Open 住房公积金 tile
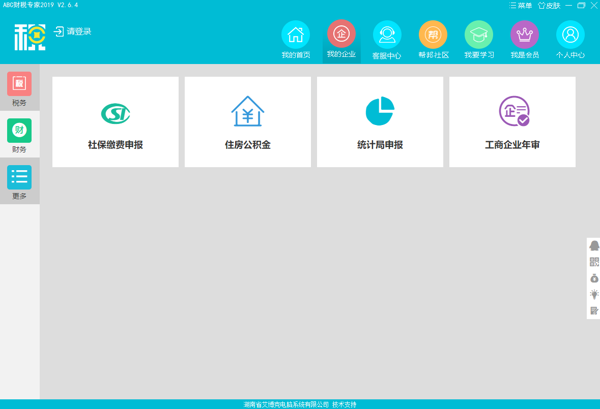This screenshot has width=600, height=409. click(x=247, y=123)
